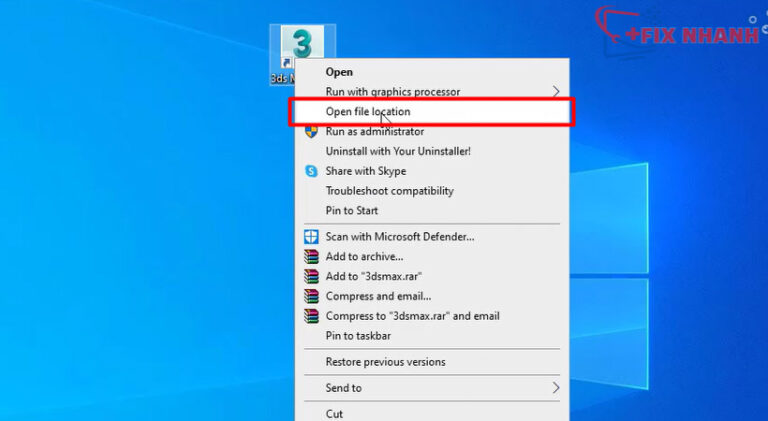768x421 pixels.
Task: Click the Microsoft Defender shield icon
Action: pos(311,237)
